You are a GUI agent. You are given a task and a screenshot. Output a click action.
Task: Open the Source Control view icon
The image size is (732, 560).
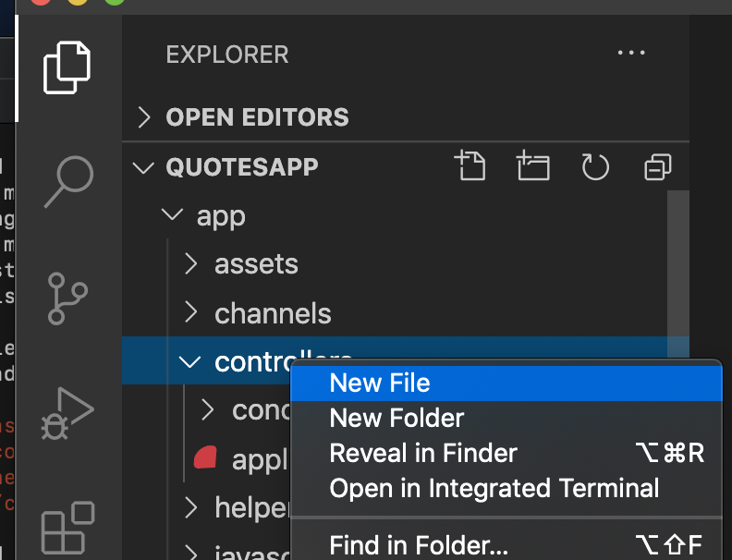67,298
